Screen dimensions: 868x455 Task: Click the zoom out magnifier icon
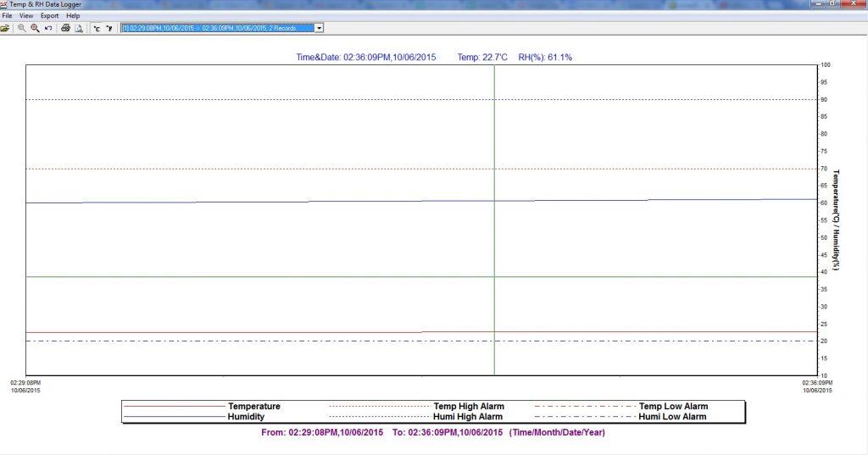point(21,28)
